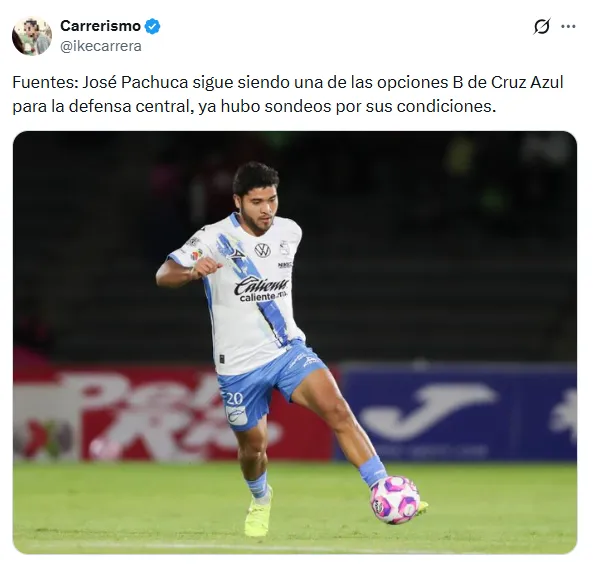The width and height of the screenshot is (593, 567).
Task: Open Carrerismo's profile avatar
Action: coord(32,36)
